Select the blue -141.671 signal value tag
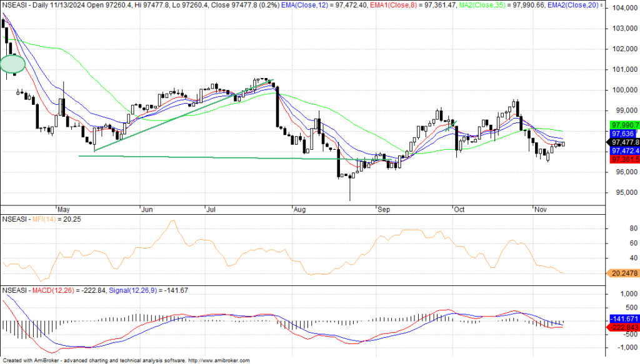 tap(622, 318)
